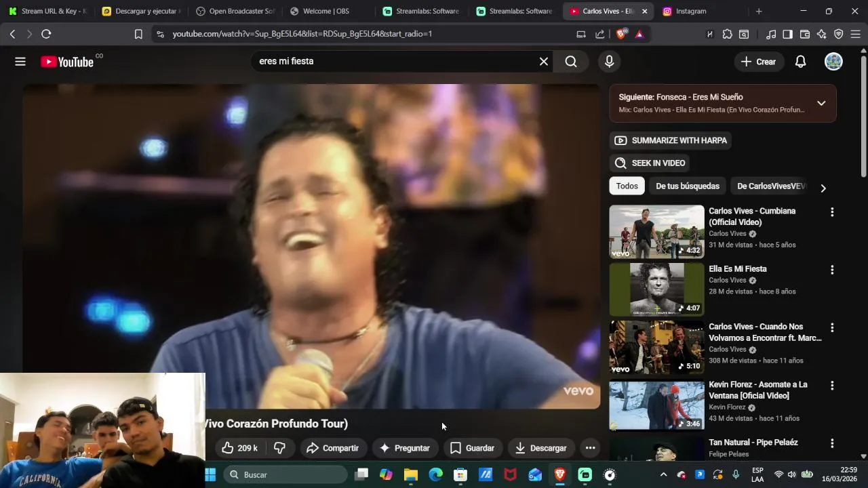Open the YouTube guide hamburger menu

click(x=20, y=62)
